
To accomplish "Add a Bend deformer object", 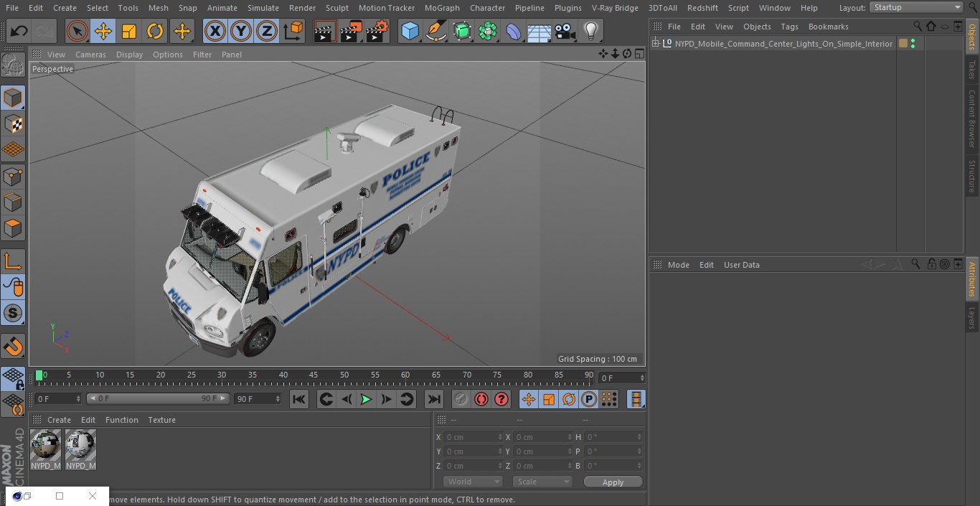I will tap(514, 31).
